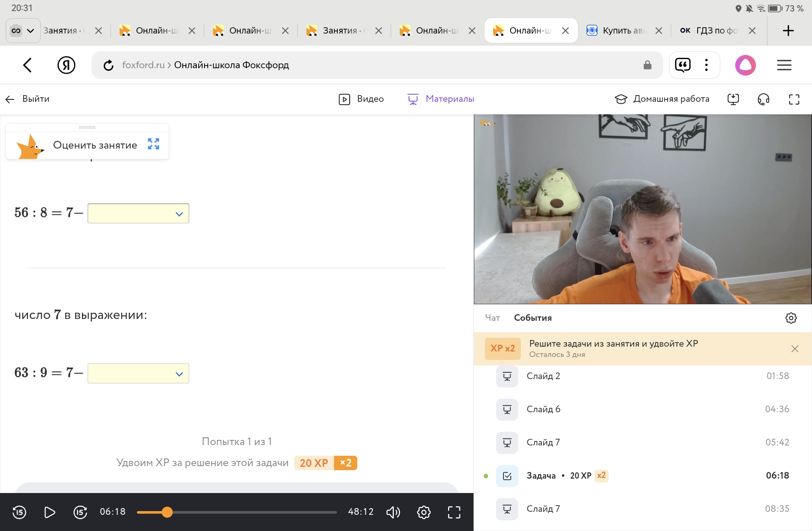Jump to Слайд 6 at 04:36
The image size is (812, 531).
[642, 409]
